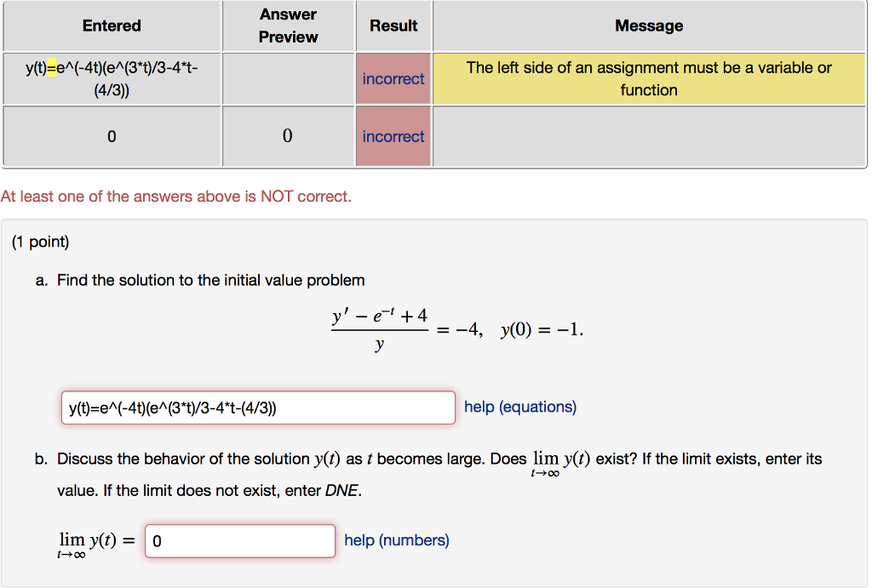Open the first incorrect result link

click(x=393, y=78)
